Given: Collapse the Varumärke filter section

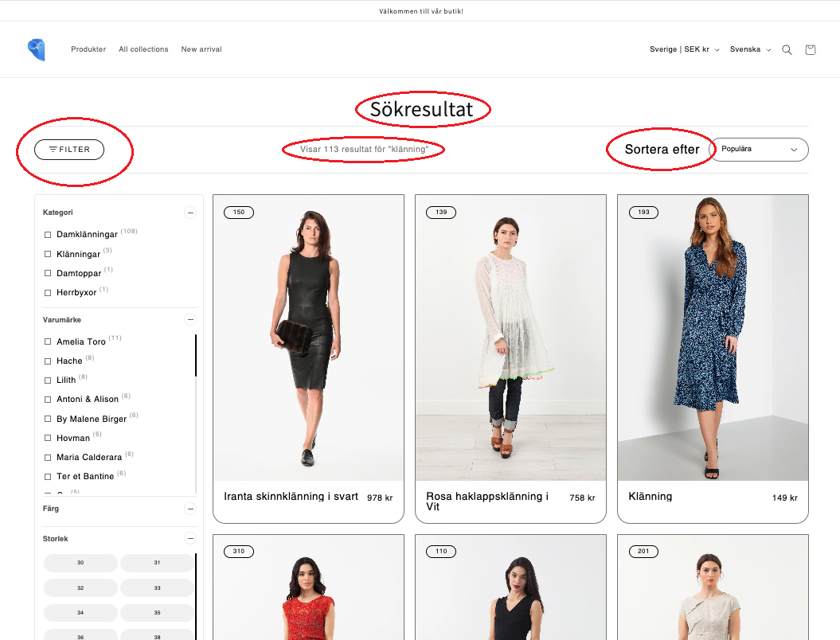Looking at the screenshot, I should (x=190, y=320).
